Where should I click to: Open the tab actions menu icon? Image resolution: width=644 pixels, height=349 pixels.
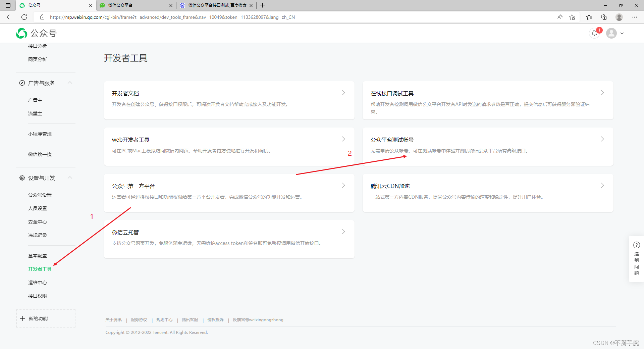[8, 5]
